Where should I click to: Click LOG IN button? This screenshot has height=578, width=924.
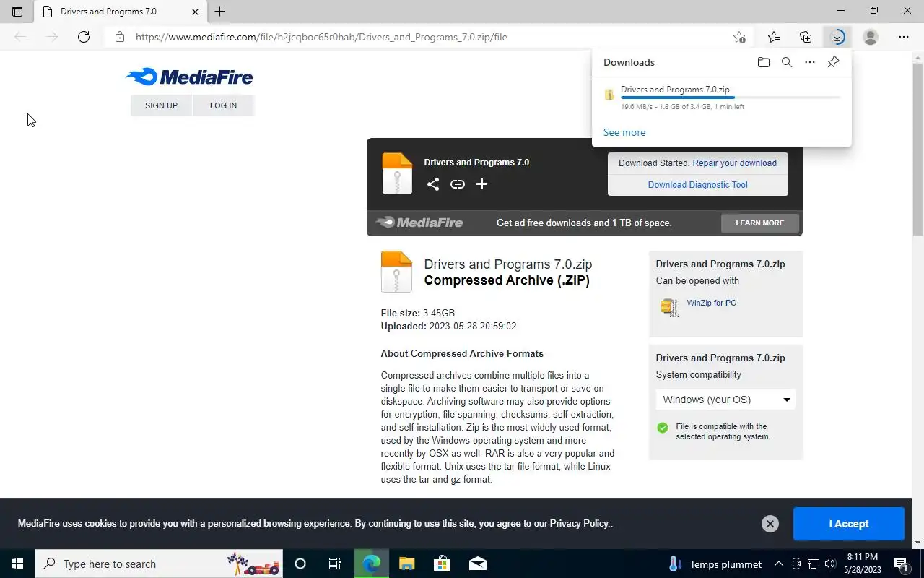pyautogui.click(x=223, y=105)
